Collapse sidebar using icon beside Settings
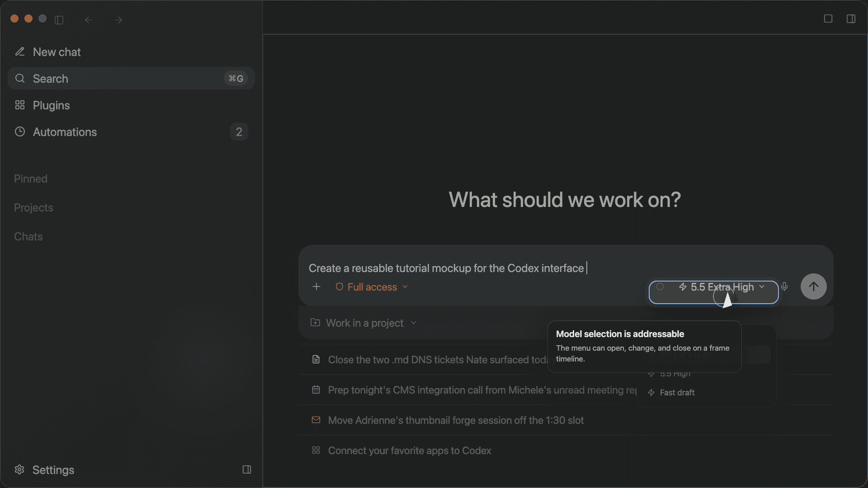The width and height of the screenshot is (868, 488). [x=247, y=469]
